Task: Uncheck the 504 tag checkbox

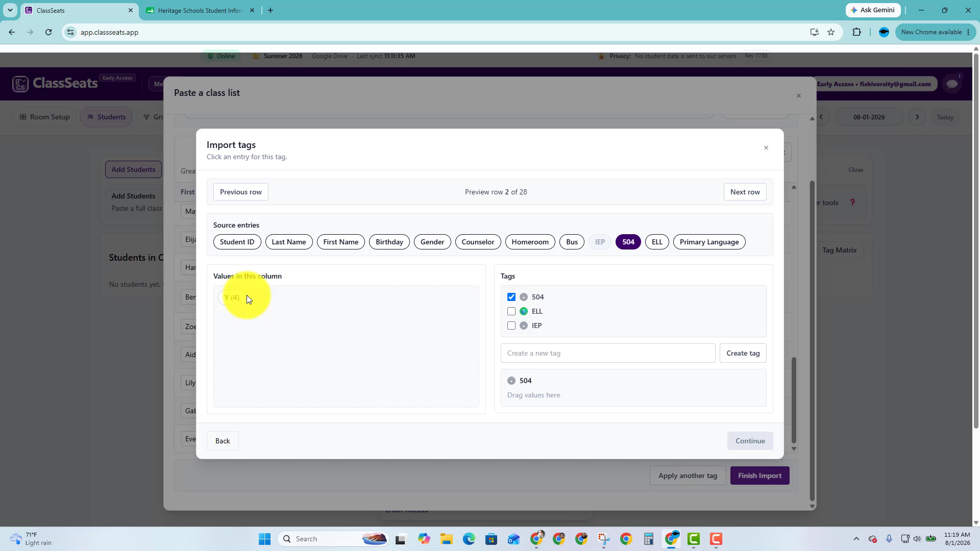Action: tap(511, 297)
